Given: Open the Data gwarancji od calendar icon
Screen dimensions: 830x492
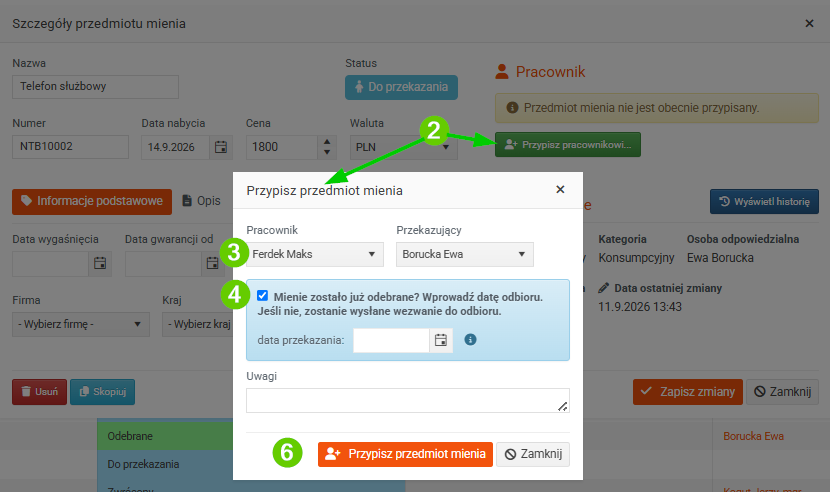Looking at the screenshot, I should [x=212, y=263].
